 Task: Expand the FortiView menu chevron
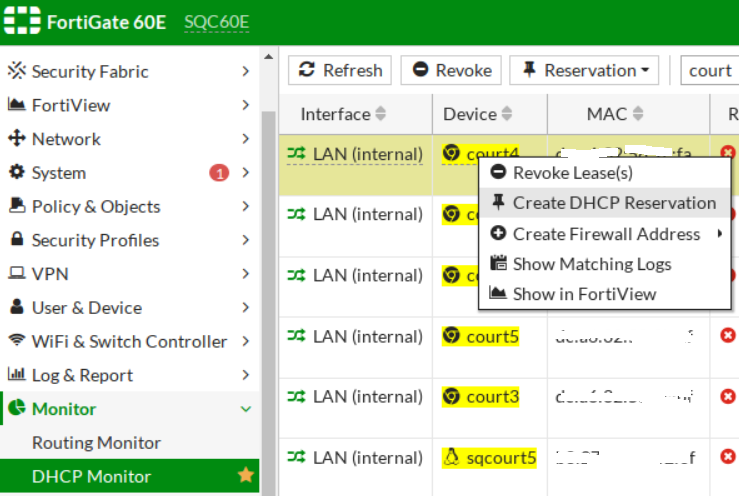pos(246,105)
